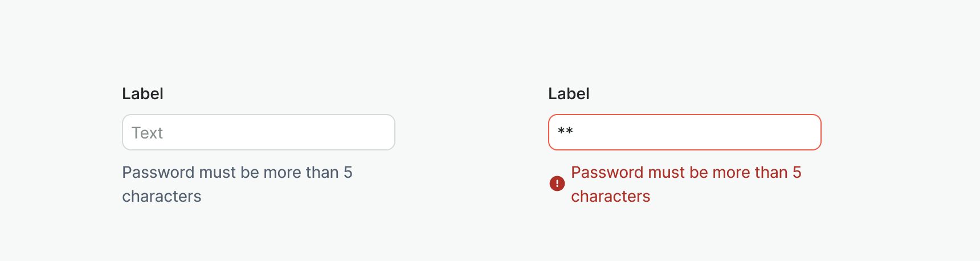980x261 pixels.
Task: Click the gray password helper text
Action: pyautogui.click(x=237, y=184)
